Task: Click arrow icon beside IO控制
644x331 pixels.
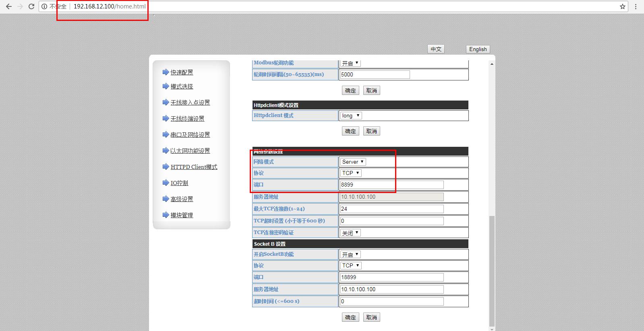Action: tap(166, 183)
